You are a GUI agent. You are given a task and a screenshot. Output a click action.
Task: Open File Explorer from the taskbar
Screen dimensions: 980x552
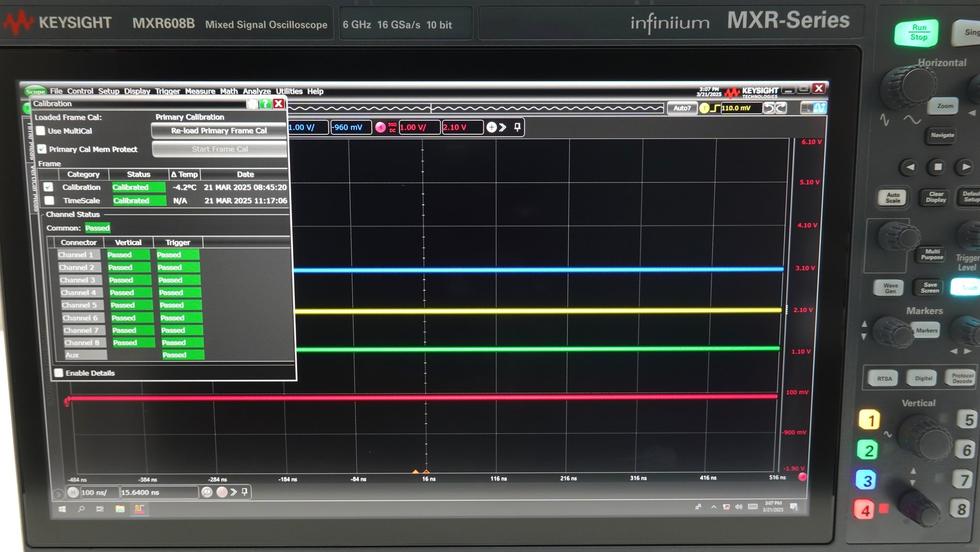tap(120, 509)
